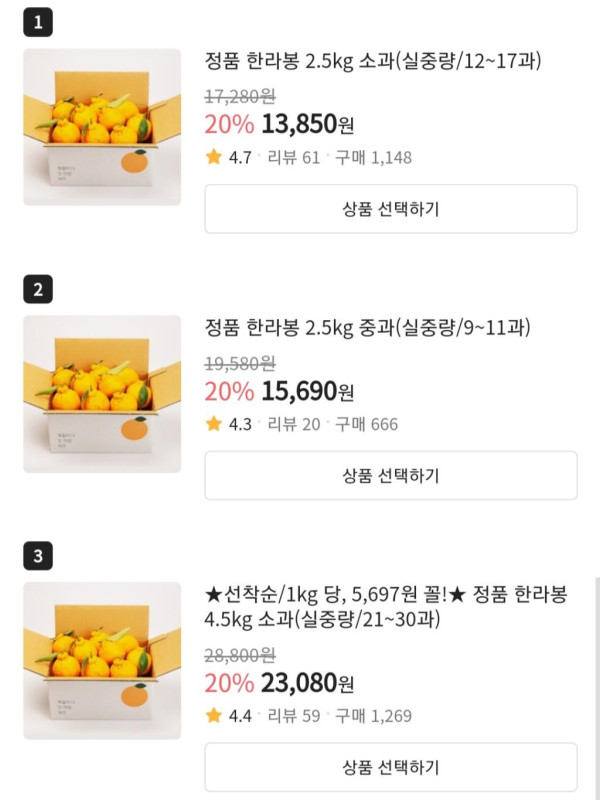Open the first product's hallabong box thumbnail
600x800 pixels.
coord(102,127)
